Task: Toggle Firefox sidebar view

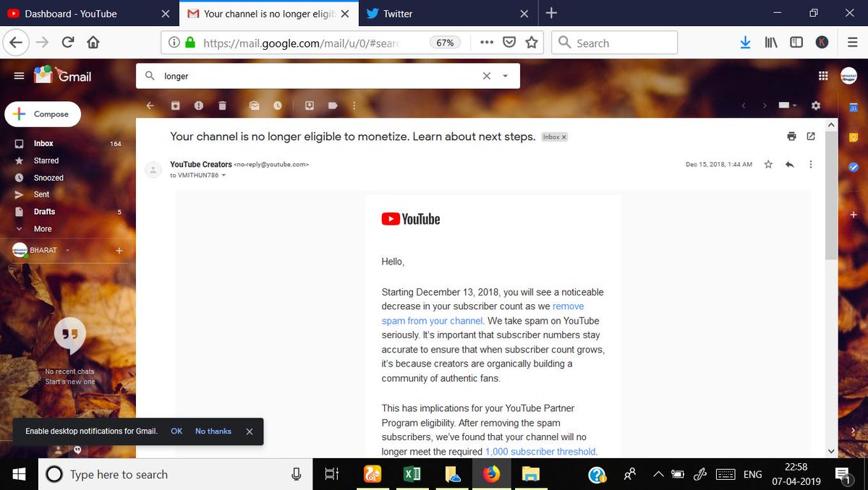Action: click(x=796, y=43)
